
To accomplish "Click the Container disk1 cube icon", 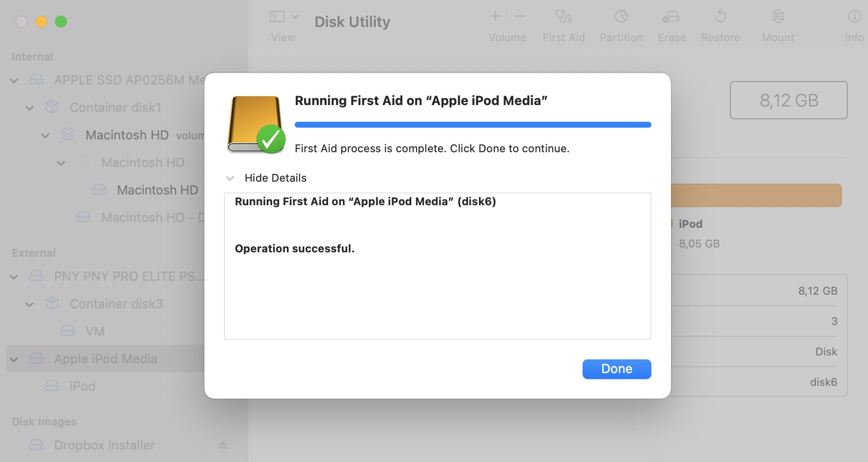I will [x=52, y=107].
